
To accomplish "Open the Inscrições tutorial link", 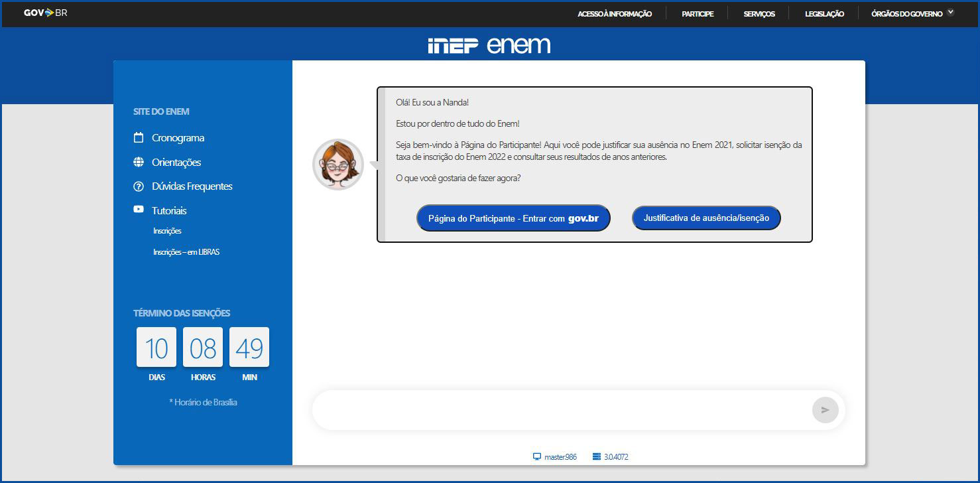I will click(x=167, y=231).
